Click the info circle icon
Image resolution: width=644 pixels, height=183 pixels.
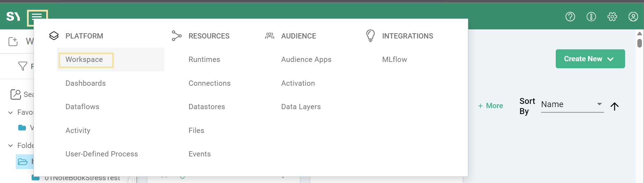coord(591,16)
